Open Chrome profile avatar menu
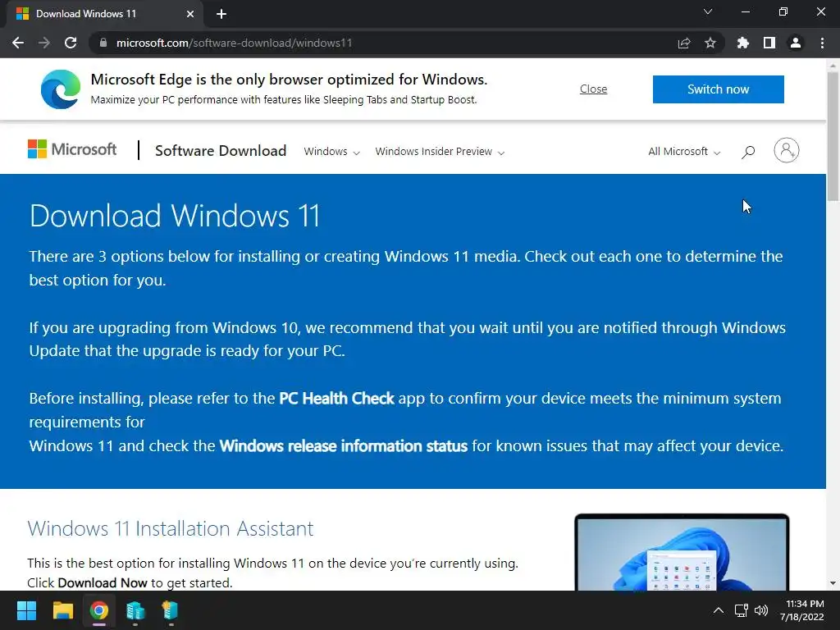Screen dimensions: 840x630 pos(796,43)
